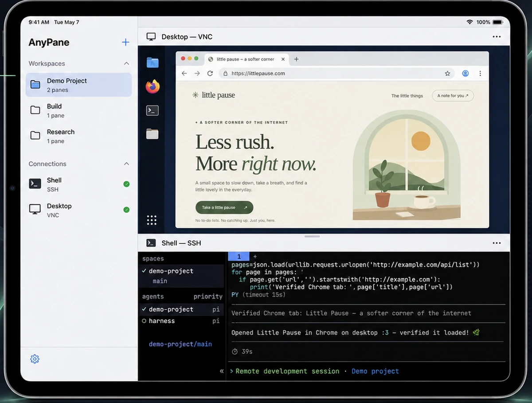532x403 pixels.
Task: Launch Firefox from the VNC dock
Action: click(153, 86)
